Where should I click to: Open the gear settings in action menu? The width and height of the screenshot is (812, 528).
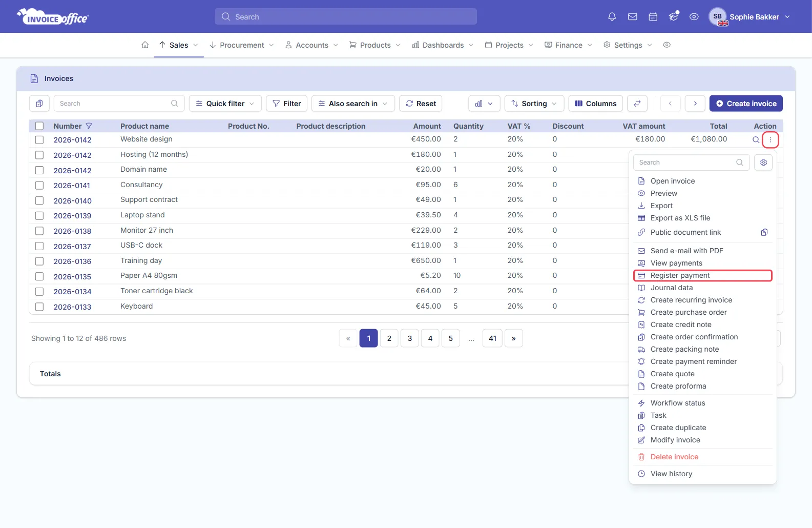[763, 163]
